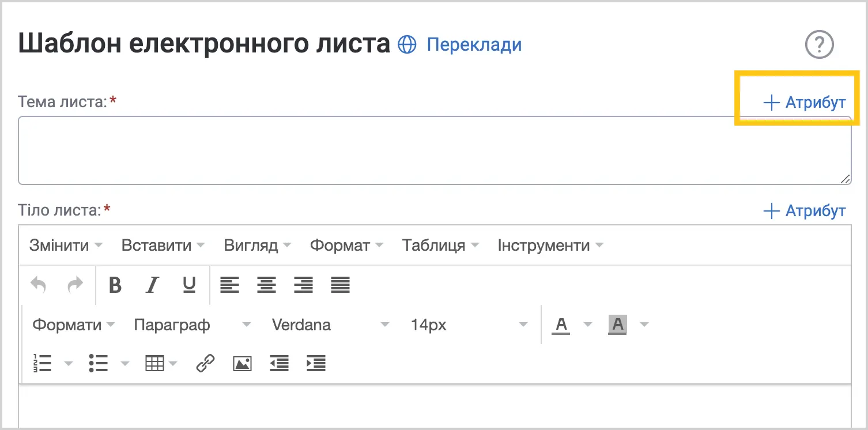Open the Вставити menu
Screen dimensions: 868x430
(x=163, y=246)
